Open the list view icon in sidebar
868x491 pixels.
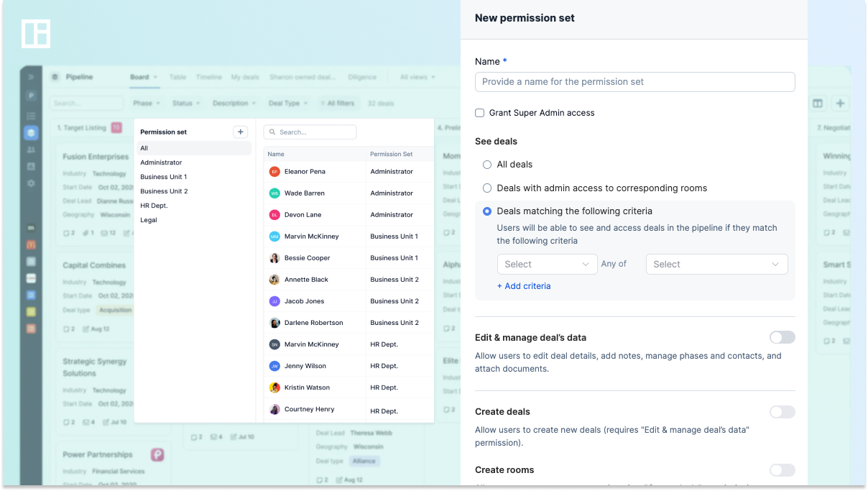[x=31, y=115]
